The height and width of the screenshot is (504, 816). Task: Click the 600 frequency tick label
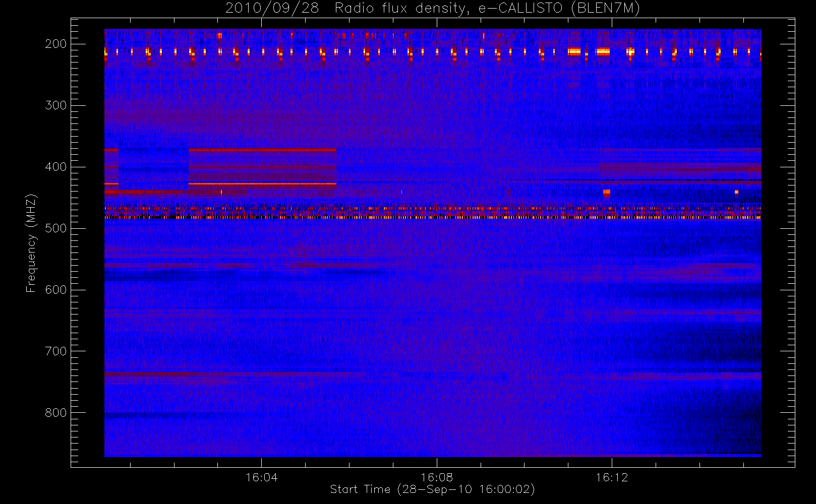pos(55,290)
